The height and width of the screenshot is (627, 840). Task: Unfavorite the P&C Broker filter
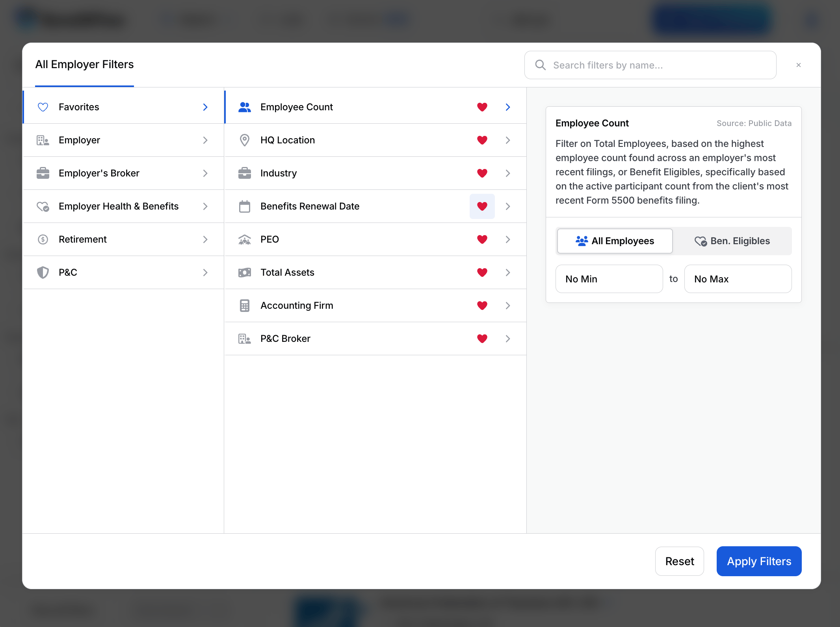482,339
